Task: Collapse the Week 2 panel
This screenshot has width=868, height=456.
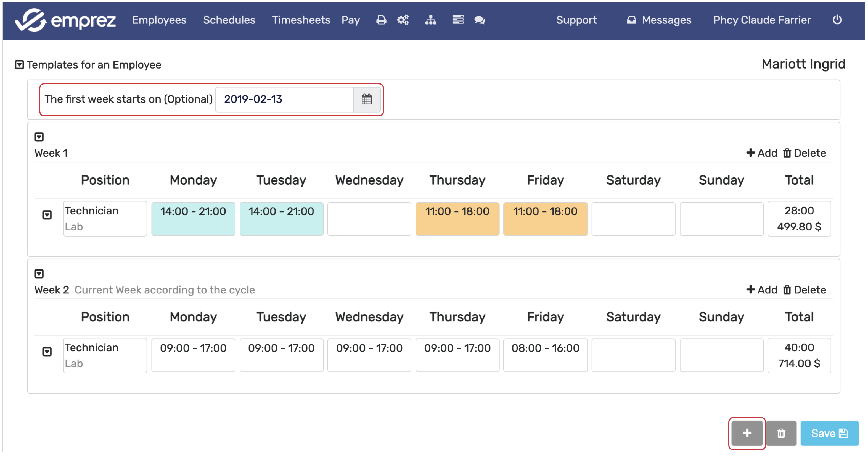Action: pos(39,274)
